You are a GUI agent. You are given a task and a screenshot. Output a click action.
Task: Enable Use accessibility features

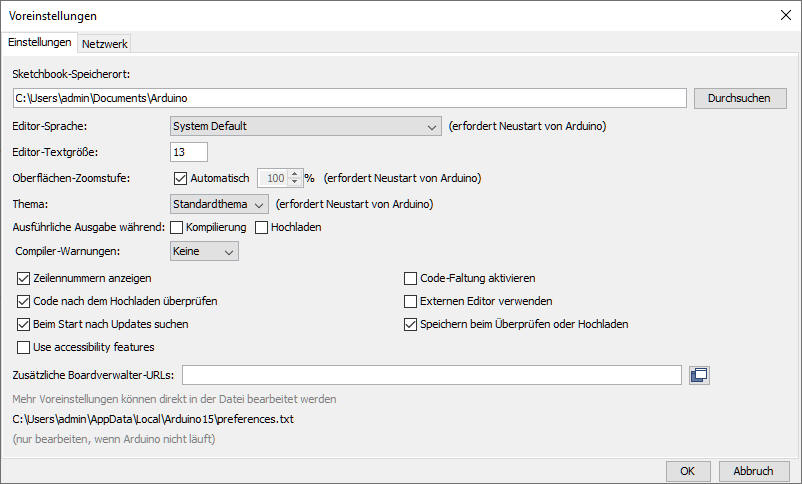click(24, 347)
